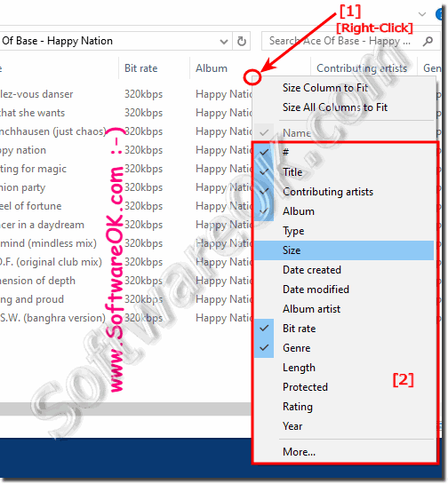Enable the highlighted Size column
Viewport: 448px width, 484px height.
344,250
